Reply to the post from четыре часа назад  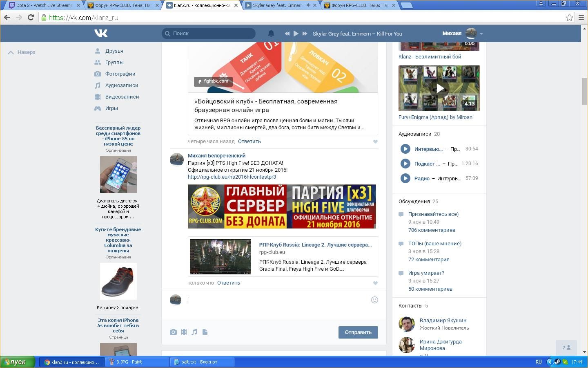249,141
